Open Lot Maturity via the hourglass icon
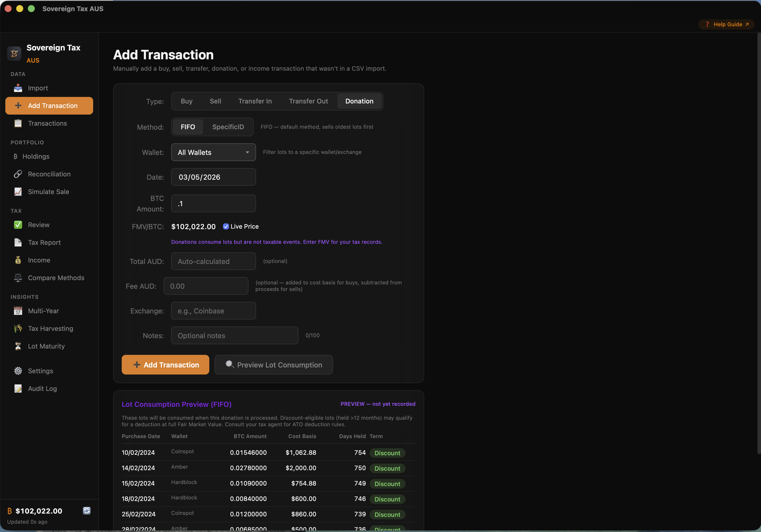The height and width of the screenshot is (532, 761). coord(18,346)
